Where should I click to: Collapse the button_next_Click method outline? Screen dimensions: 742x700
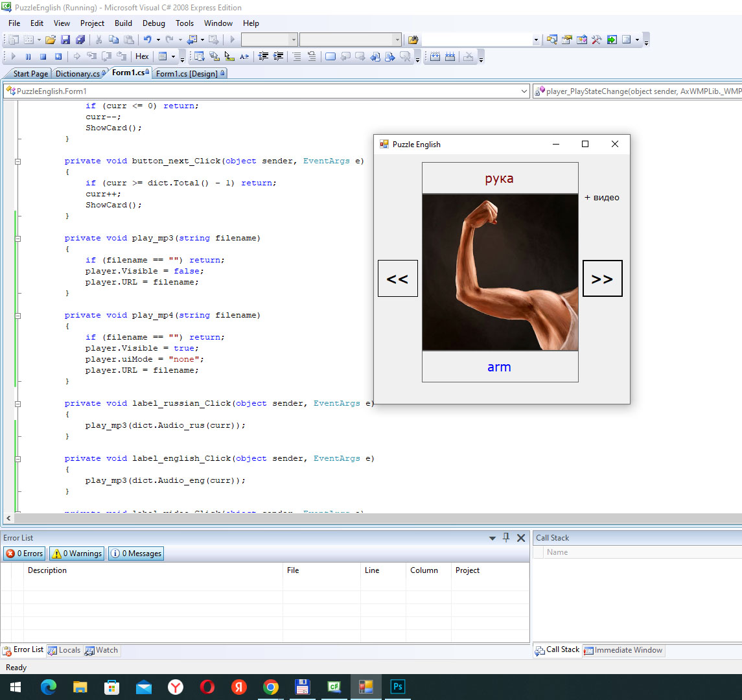tap(18, 161)
